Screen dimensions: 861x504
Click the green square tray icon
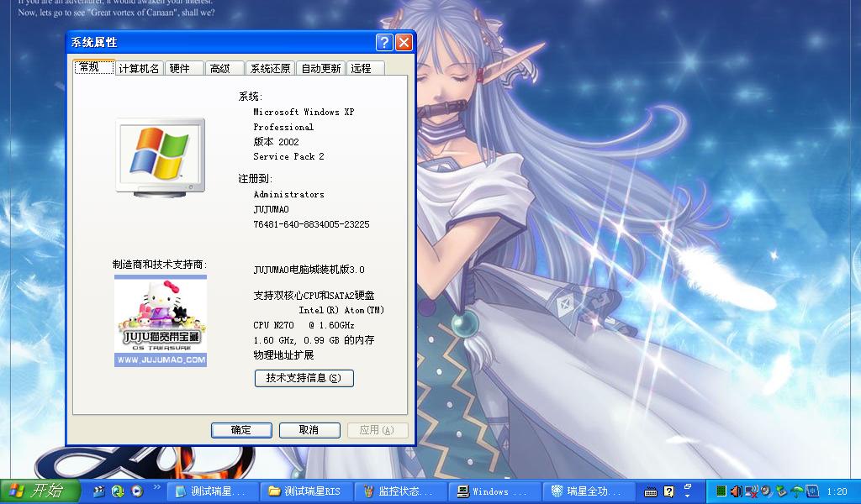coord(721,491)
